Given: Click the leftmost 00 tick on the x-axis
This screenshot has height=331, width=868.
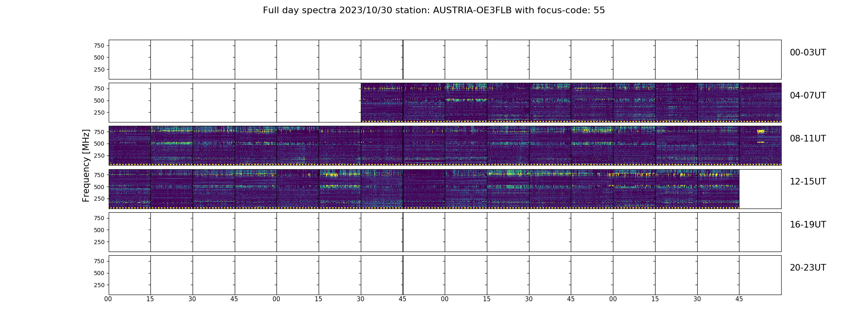Looking at the screenshot, I should pyautogui.click(x=108, y=299).
